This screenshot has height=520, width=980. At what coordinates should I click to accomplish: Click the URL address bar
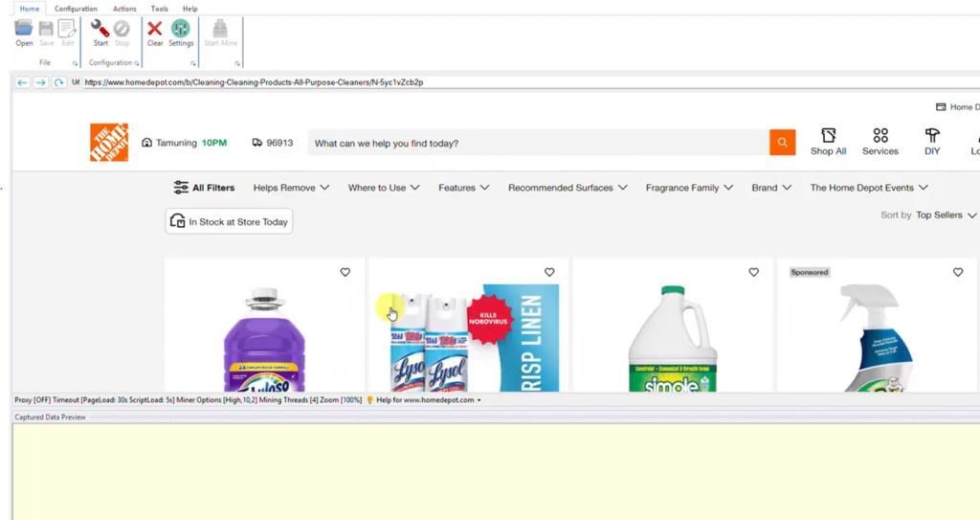(531, 82)
